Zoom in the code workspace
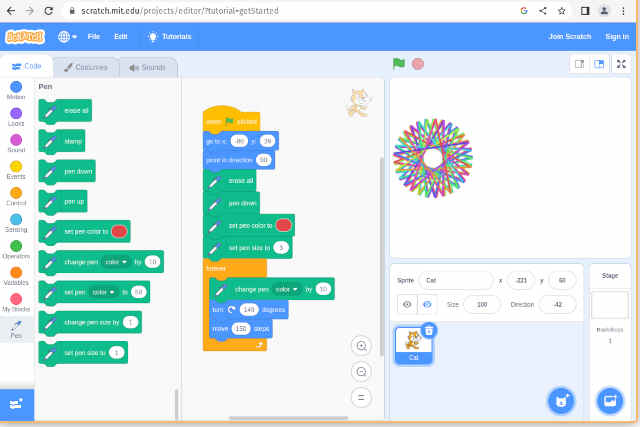Image resolution: width=640 pixels, height=427 pixels. coord(361,346)
